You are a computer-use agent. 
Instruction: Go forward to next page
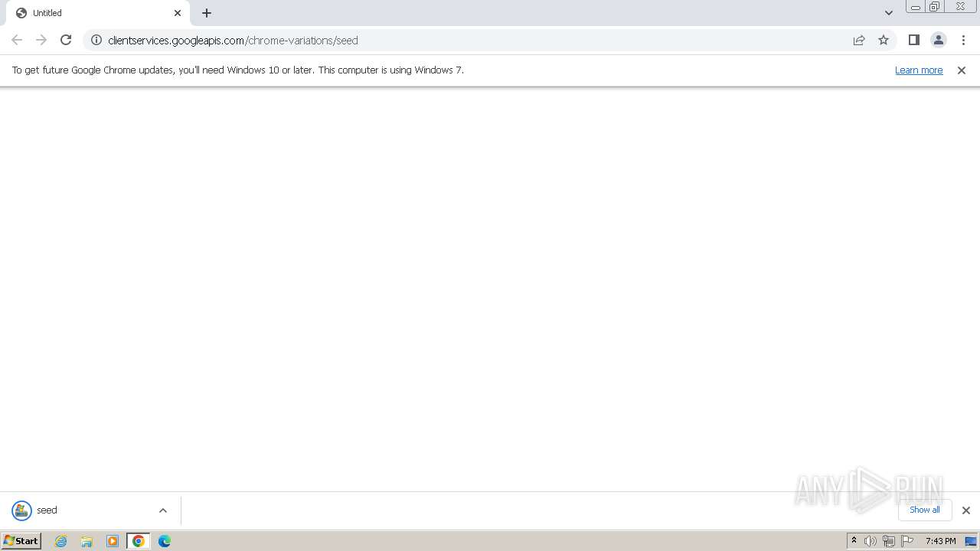41,40
